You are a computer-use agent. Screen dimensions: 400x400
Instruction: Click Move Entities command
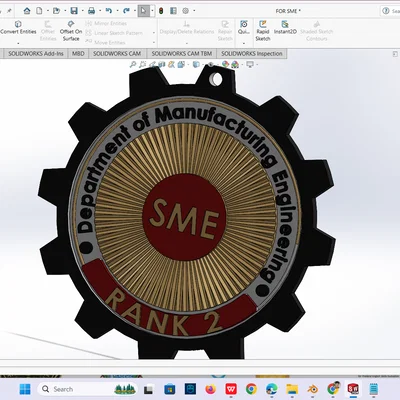[x=105, y=42]
